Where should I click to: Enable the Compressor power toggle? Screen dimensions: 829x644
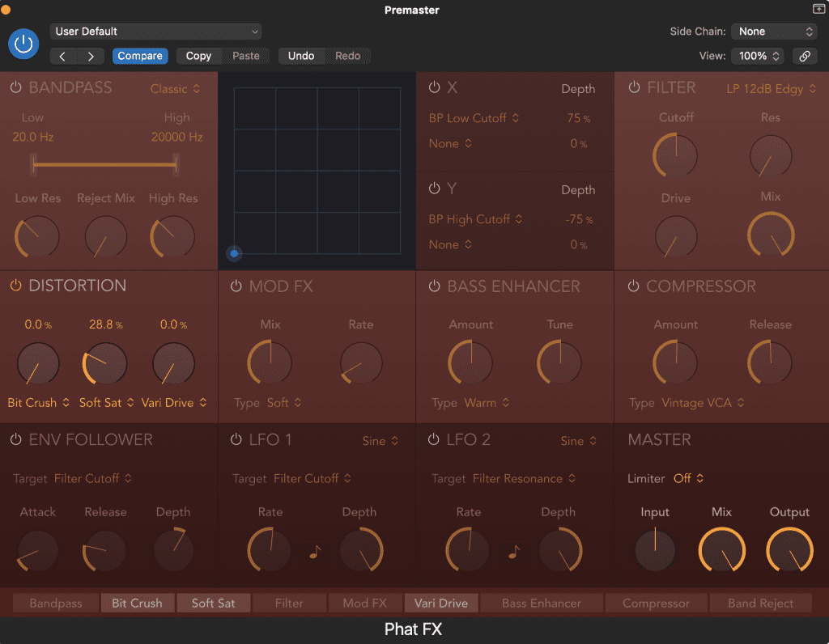(x=633, y=286)
